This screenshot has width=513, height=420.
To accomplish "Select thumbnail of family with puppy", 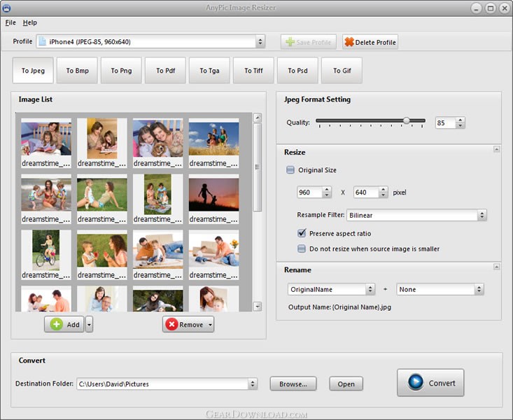I will click(158, 143).
